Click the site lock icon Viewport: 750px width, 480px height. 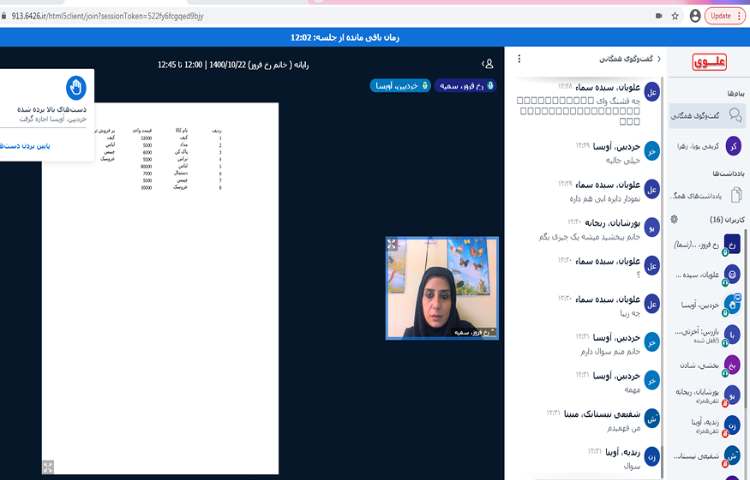4,16
